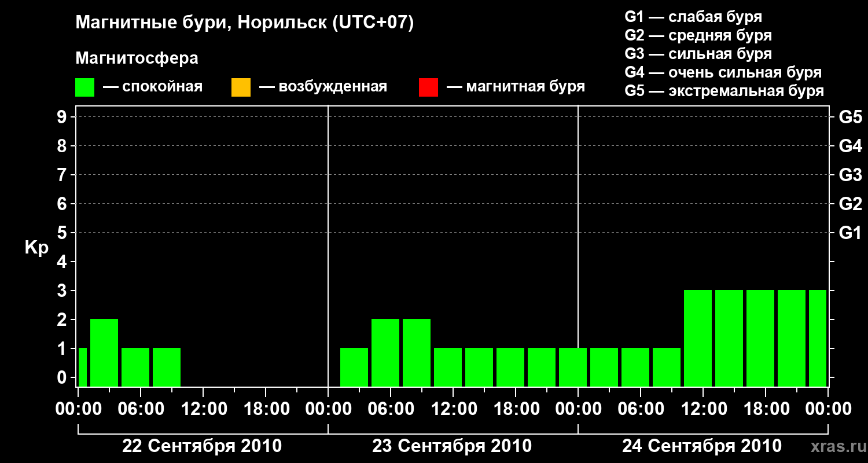Click the right-axis 'G5' level label
The width and height of the screenshot is (868, 463).
coord(851,117)
